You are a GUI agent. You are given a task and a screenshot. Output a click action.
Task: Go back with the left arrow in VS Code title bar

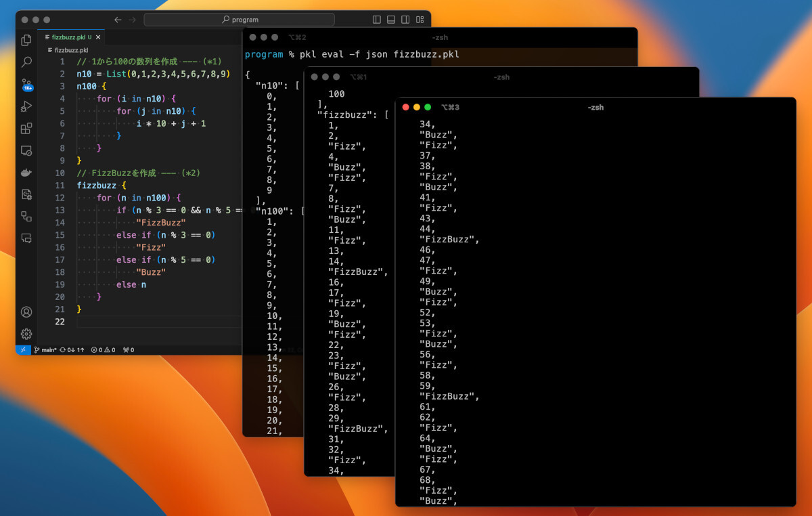(118, 20)
